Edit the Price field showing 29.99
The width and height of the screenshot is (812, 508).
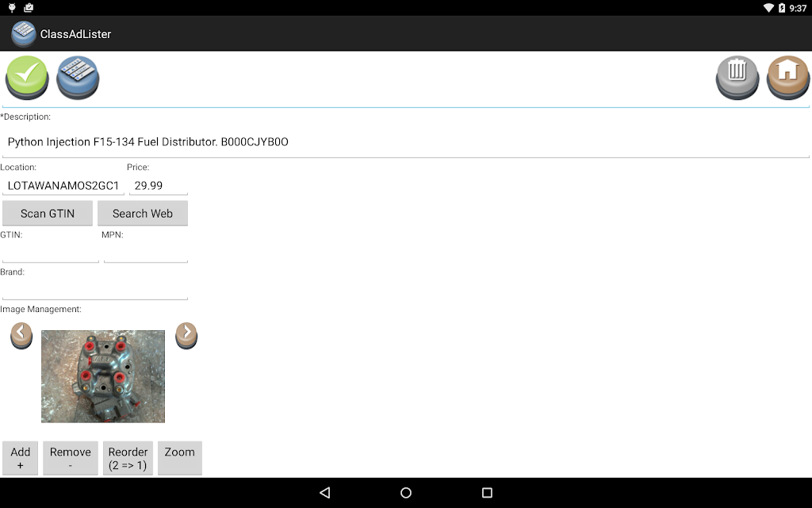coord(159,186)
